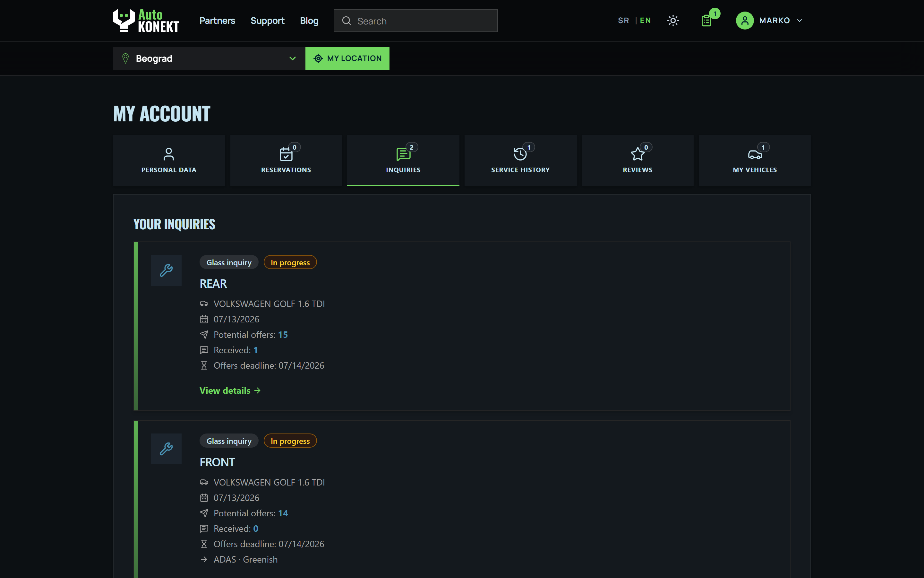
Task: Click paper plane icon beside Potential offers 15
Action: coord(204,335)
